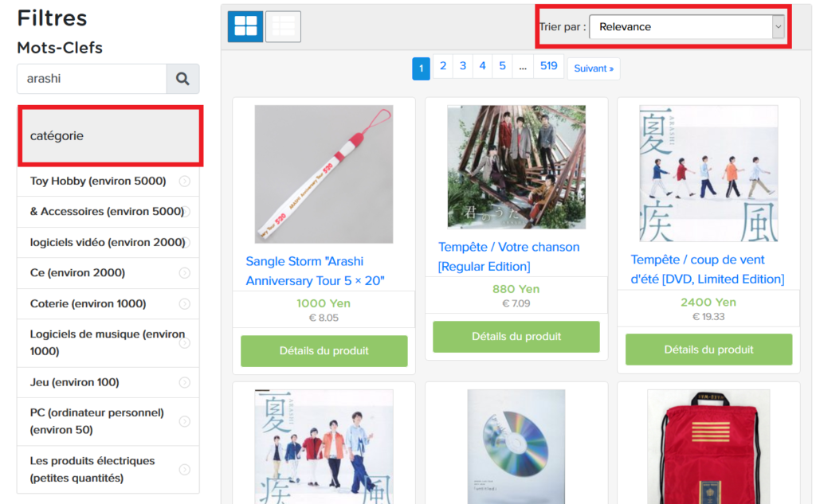Open the Trier par Relevance dropdown
The height and width of the screenshot is (504, 816).
(x=686, y=26)
